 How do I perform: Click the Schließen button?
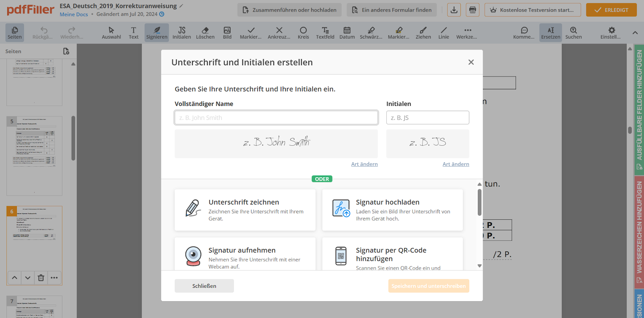[x=204, y=286]
